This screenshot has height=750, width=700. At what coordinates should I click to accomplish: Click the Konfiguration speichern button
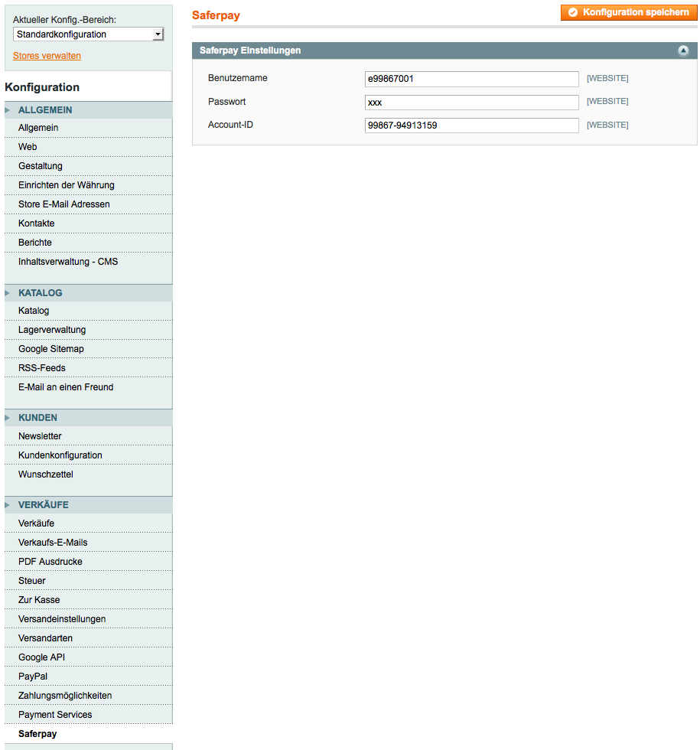pos(629,12)
